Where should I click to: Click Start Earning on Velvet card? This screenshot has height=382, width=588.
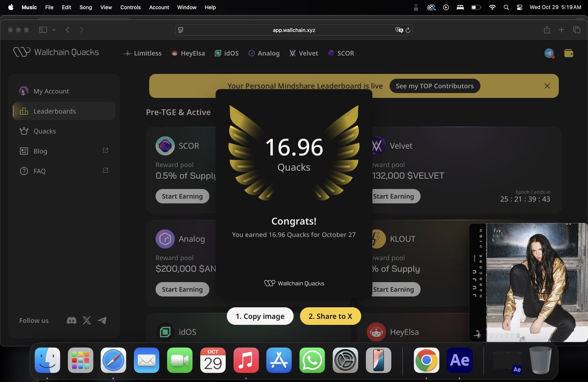coord(396,196)
